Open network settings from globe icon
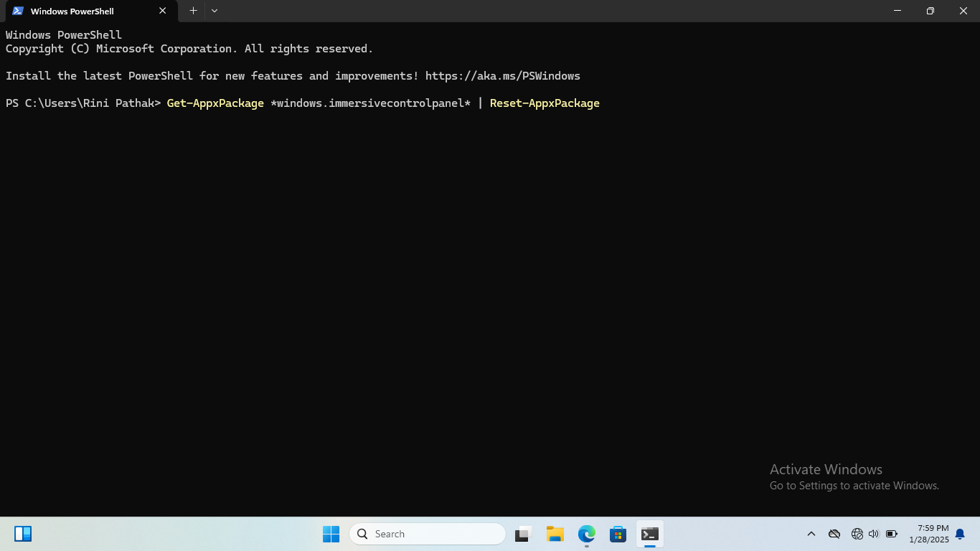 (x=857, y=534)
